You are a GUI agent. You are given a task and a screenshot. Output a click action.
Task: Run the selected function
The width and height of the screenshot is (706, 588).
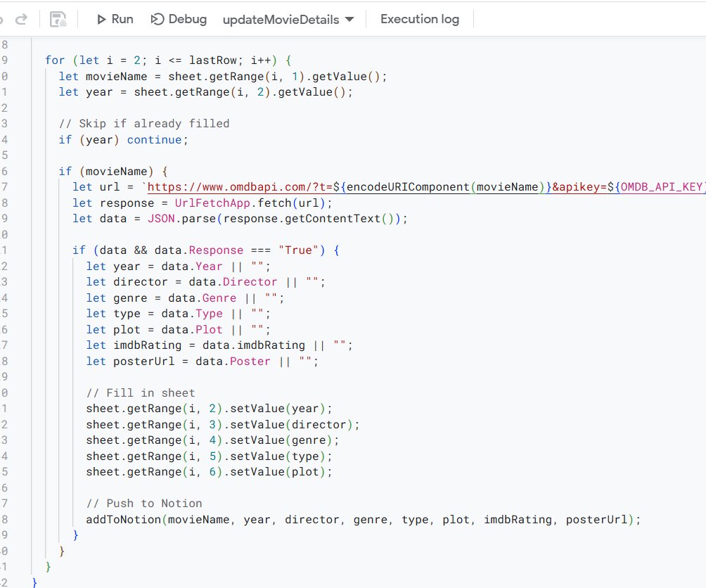point(115,19)
